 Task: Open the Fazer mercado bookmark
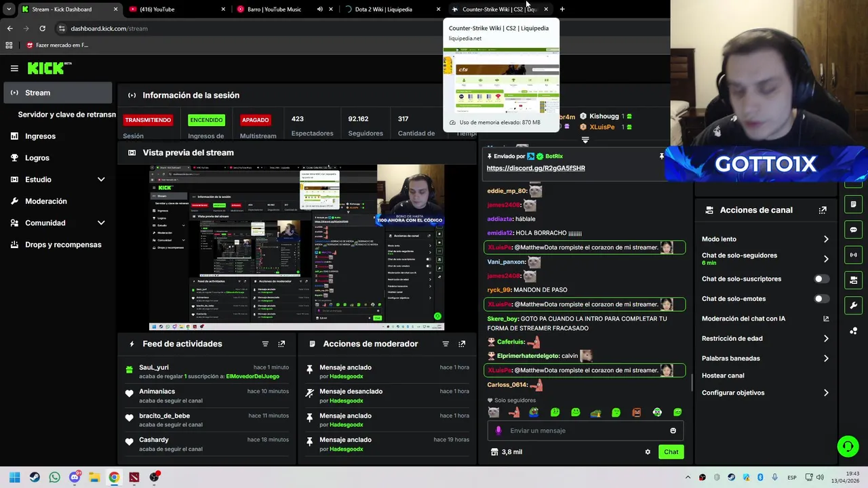click(58, 45)
